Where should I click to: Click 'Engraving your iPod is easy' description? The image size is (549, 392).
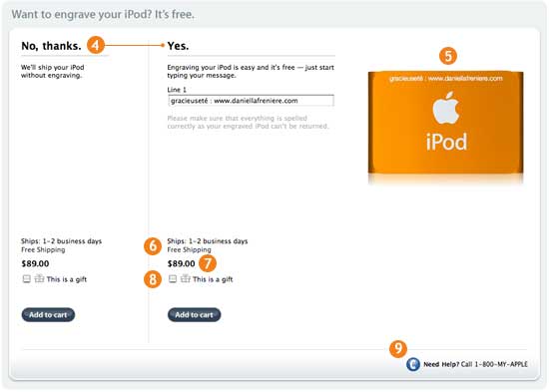(251, 71)
